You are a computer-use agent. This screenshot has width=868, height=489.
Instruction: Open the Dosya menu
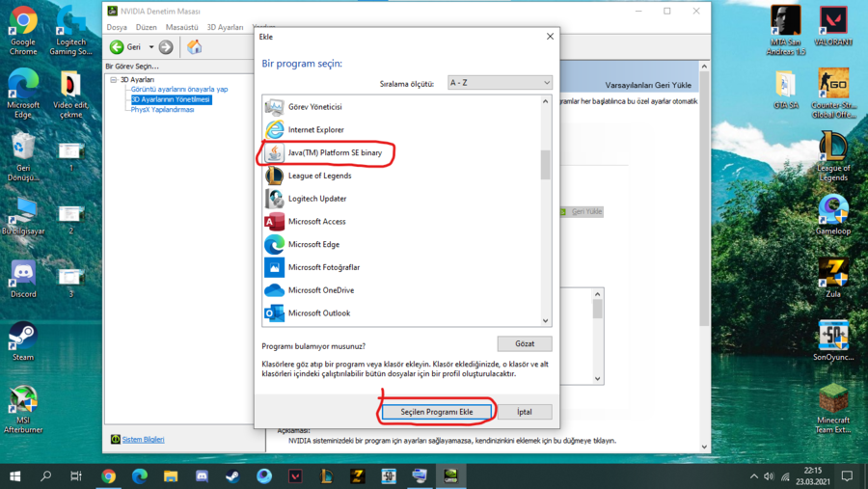[x=117, y=28]
